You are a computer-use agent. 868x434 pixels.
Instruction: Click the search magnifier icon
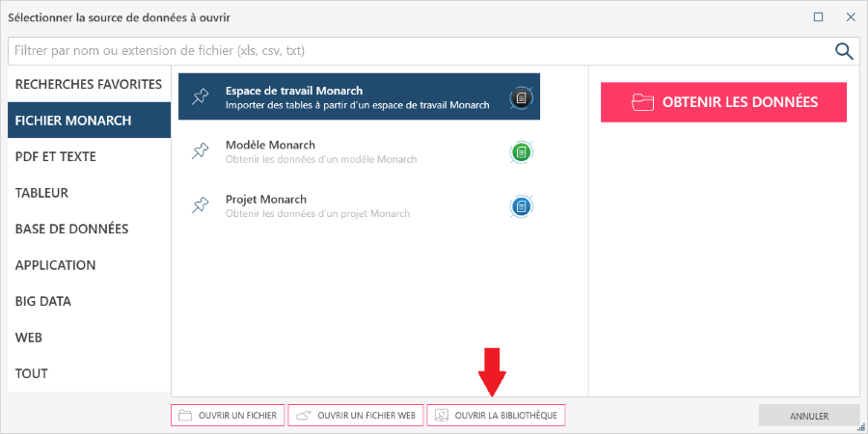click(844, 51)
